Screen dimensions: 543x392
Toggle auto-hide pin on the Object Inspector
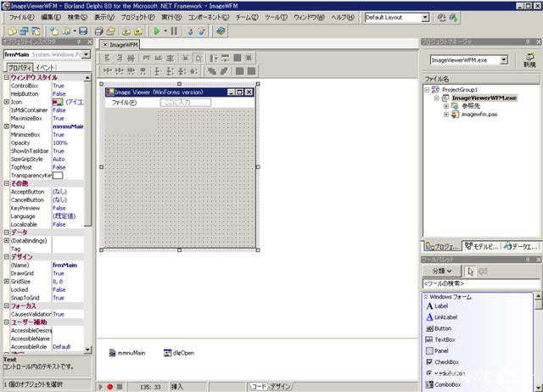79,42
